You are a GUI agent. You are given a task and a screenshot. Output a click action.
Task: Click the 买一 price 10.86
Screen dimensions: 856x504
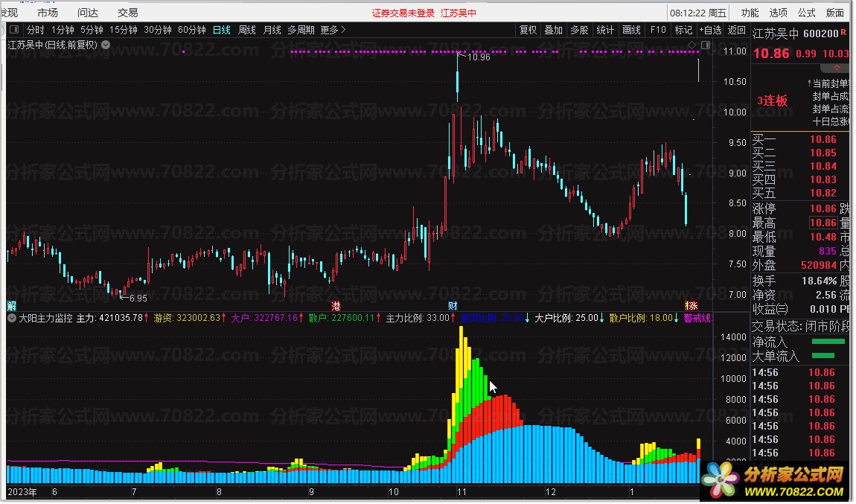823,139
